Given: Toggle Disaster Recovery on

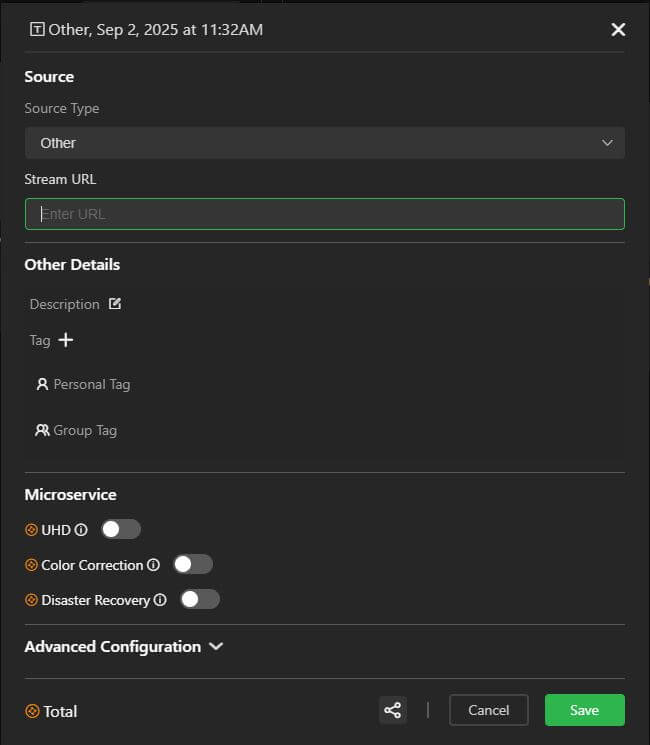Looking at the screenshot, I should 199,599.
